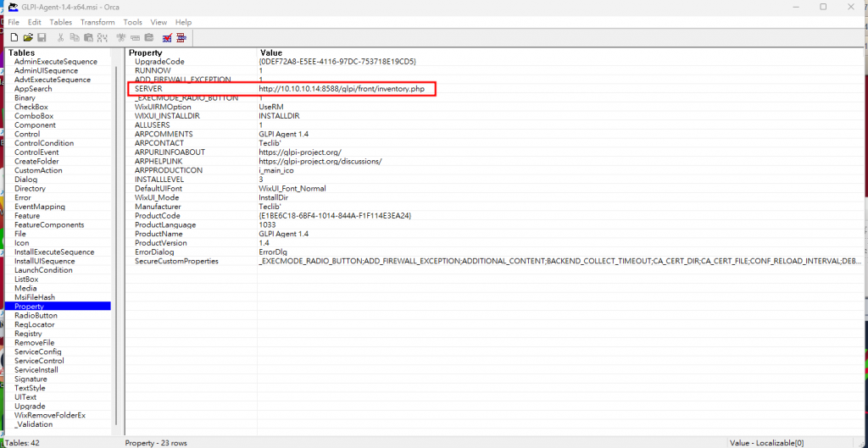
Task: Select the ServiceInstall table
Action: 36,369
